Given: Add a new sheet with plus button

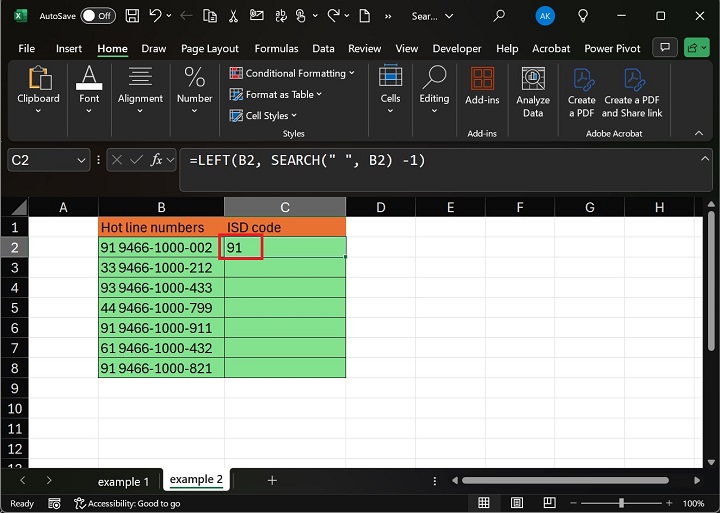Looking at the screenshot, I should (271, 480).
